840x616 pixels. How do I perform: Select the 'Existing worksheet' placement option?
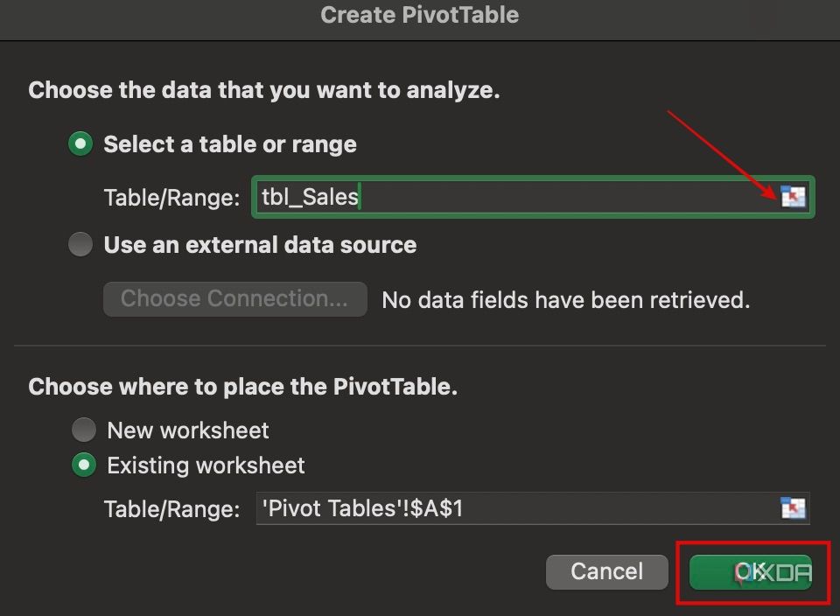[84, 465]
